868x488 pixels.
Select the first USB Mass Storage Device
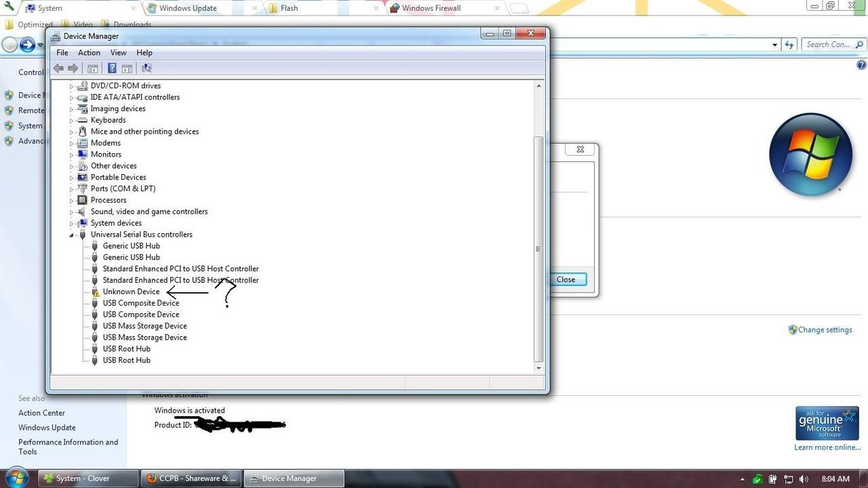coord(144,326)
